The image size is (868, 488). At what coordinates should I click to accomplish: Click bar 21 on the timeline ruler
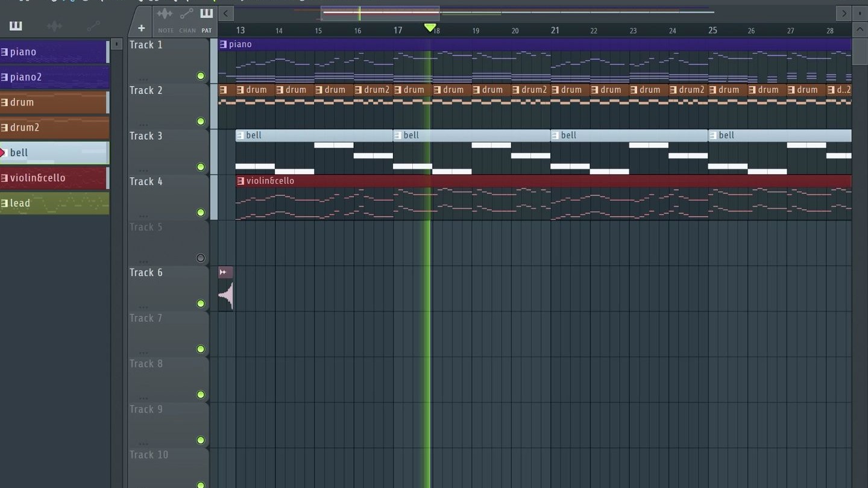click(x=555, y=30)
